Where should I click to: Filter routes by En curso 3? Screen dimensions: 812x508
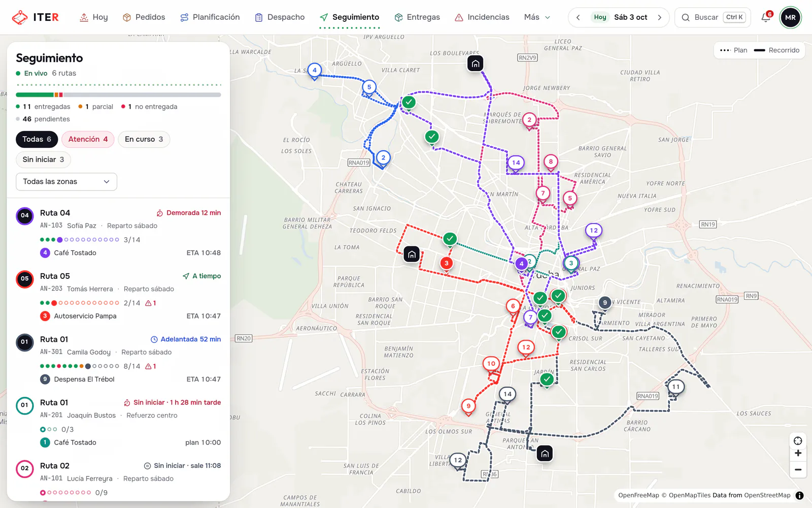(x=144, y=139)
